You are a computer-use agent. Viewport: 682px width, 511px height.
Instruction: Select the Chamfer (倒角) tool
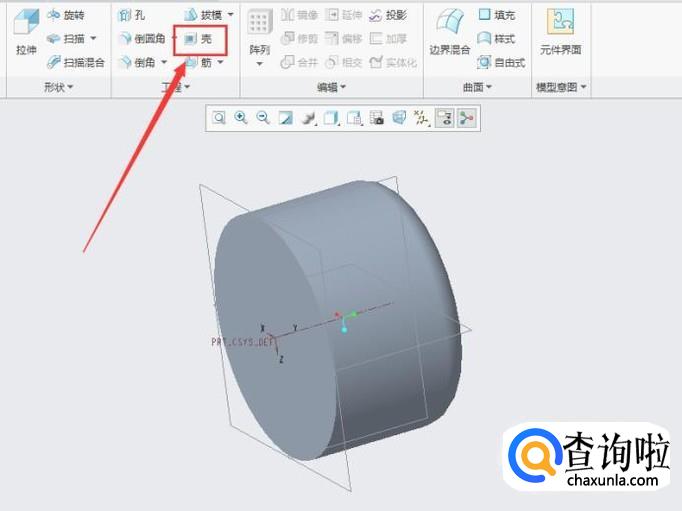tap(137, 63)
